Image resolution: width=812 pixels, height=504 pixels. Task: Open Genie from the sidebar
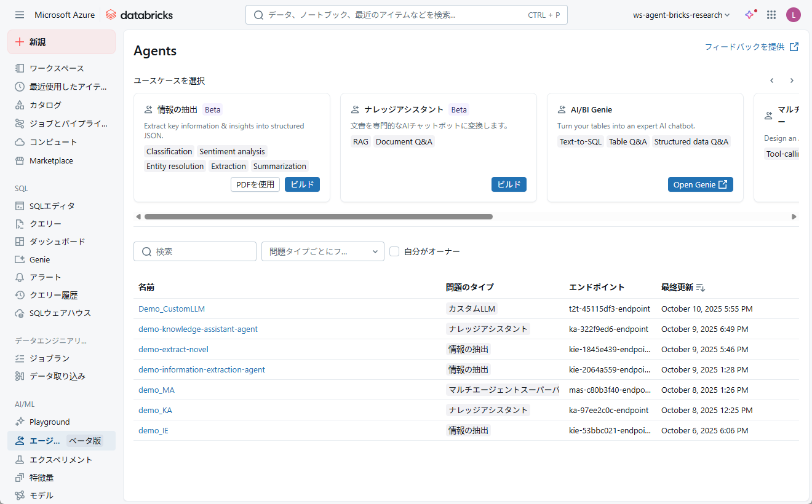[39, 259]
